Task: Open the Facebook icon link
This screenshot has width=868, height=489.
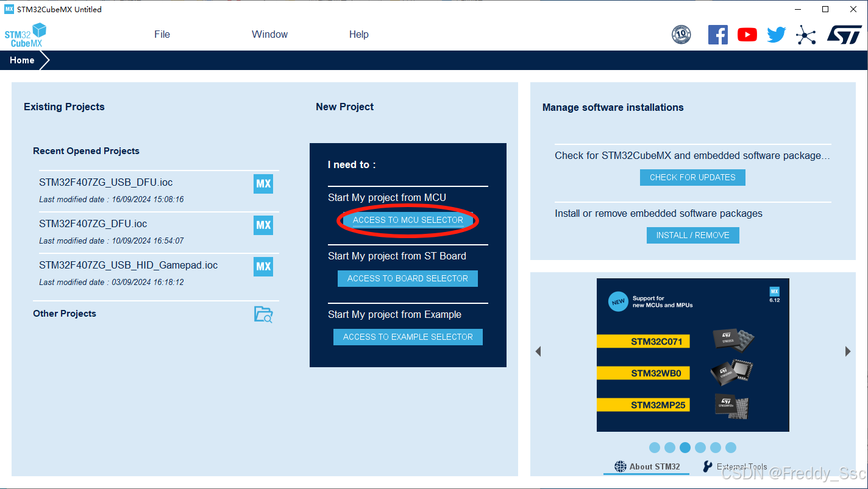Action: pos(718,35)
